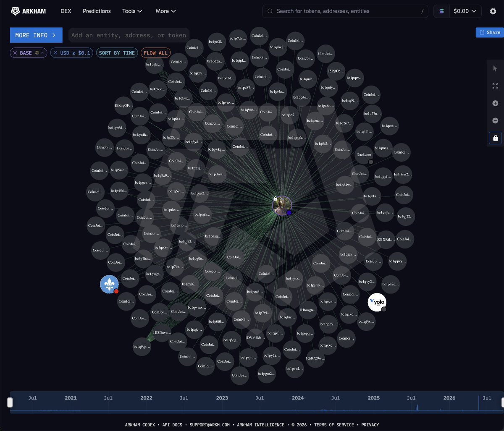Open the PRIVACY footer link
This screenshot has height=431, width=504.
370,425
